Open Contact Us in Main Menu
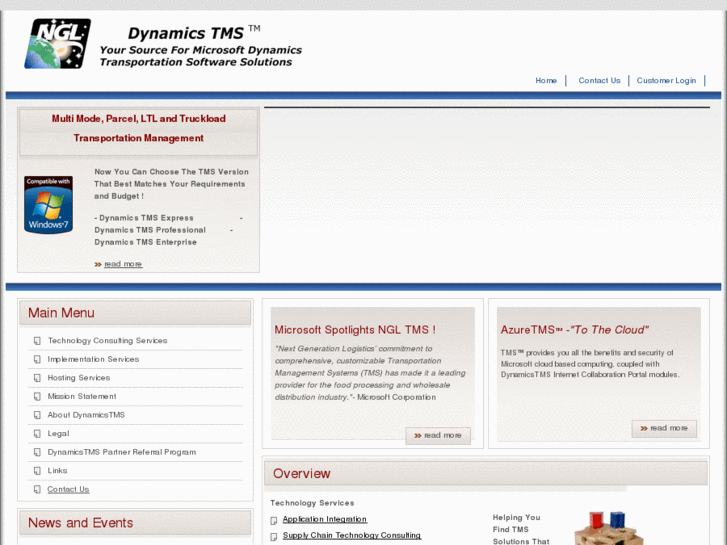 (68, 489)
